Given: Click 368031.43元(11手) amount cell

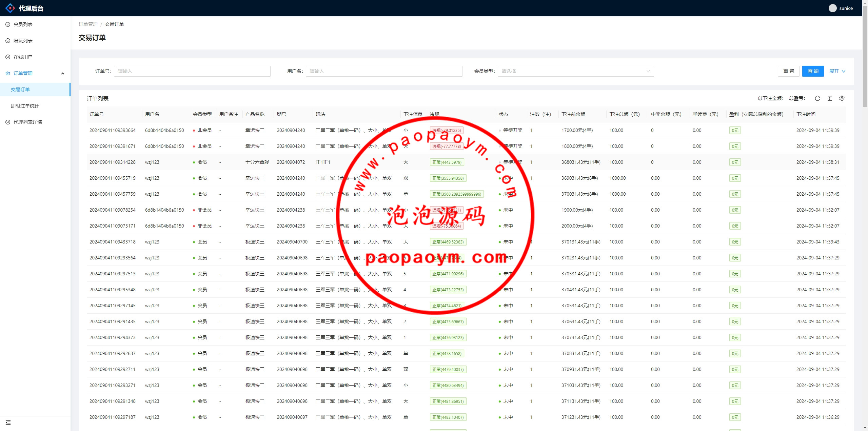Looking at the screenshot, I should [581, 162].
